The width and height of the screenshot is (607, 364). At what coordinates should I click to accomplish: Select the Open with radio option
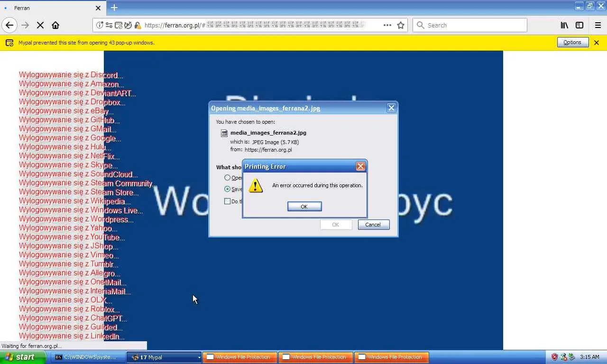pyautogui.click(x=228, y=178)
